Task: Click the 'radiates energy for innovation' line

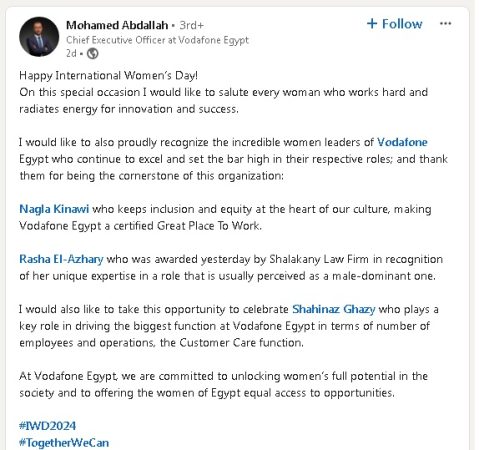Action: [129, 109]
